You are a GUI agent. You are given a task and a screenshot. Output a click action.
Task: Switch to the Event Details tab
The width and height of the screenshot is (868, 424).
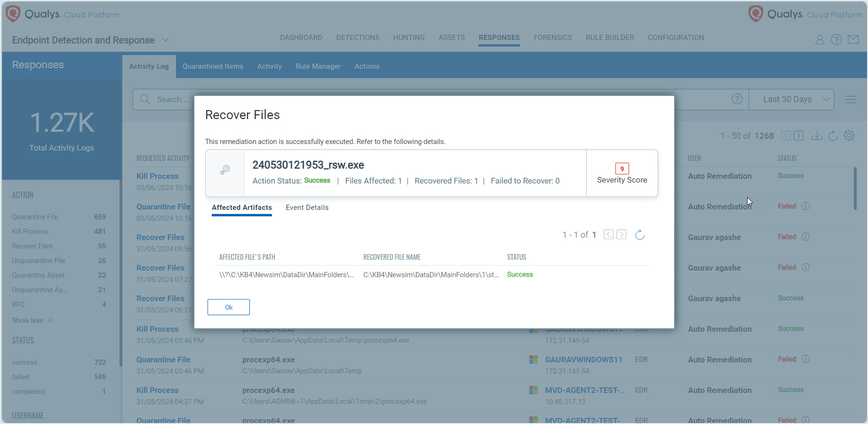[307, 208]
